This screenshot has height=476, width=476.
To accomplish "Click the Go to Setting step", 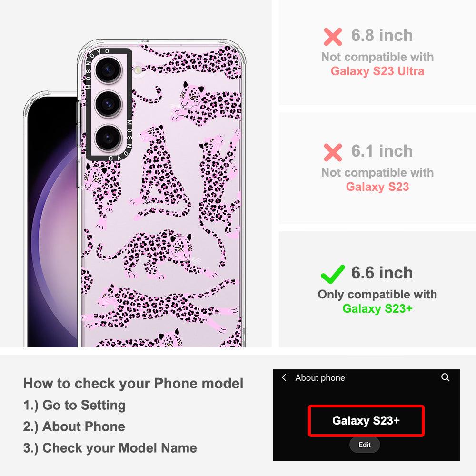I will click(x=74, y=405).
